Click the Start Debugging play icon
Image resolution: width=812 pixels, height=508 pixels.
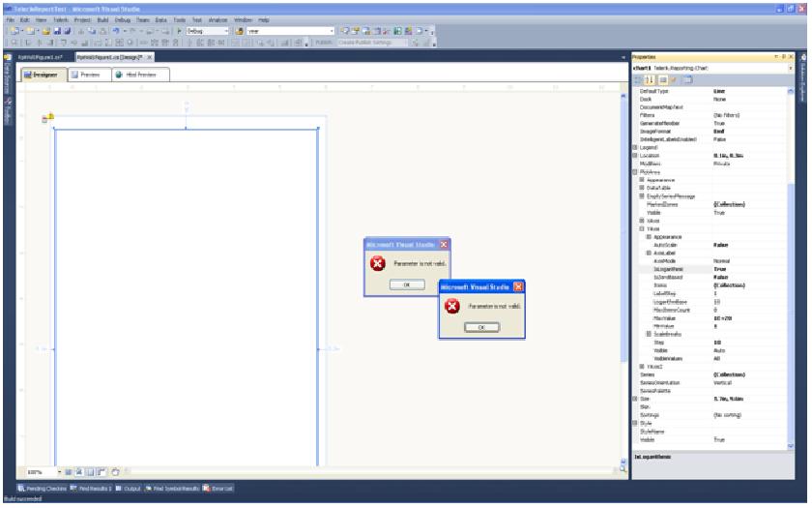[179, 31]
